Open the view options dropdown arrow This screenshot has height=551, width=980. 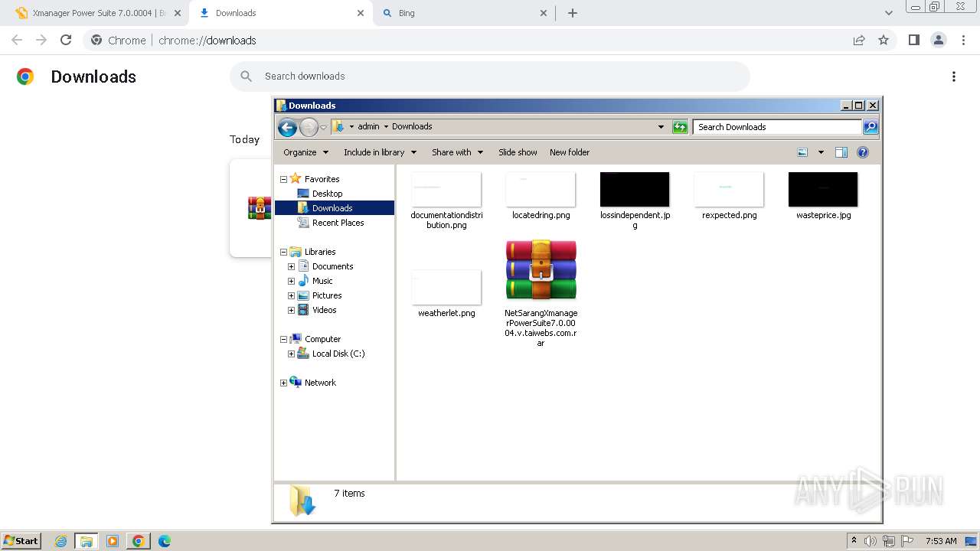[821, 152]
